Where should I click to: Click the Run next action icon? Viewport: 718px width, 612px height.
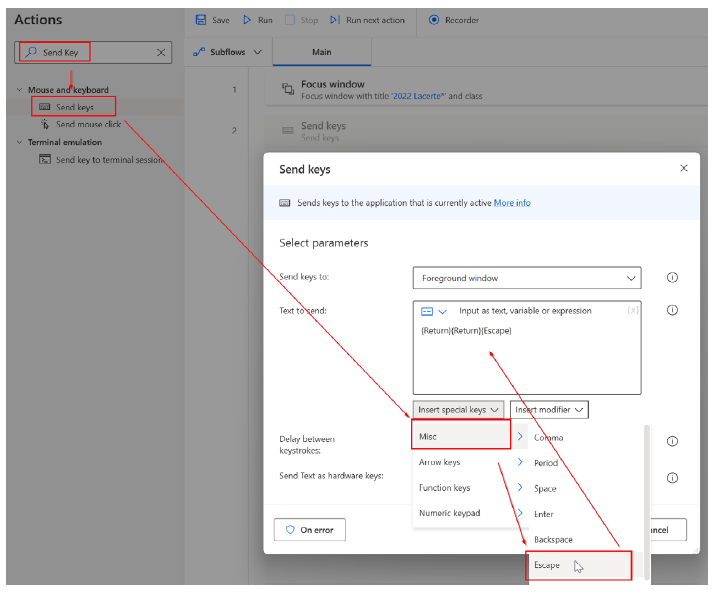pyautogui.click(x=337, y=20)
